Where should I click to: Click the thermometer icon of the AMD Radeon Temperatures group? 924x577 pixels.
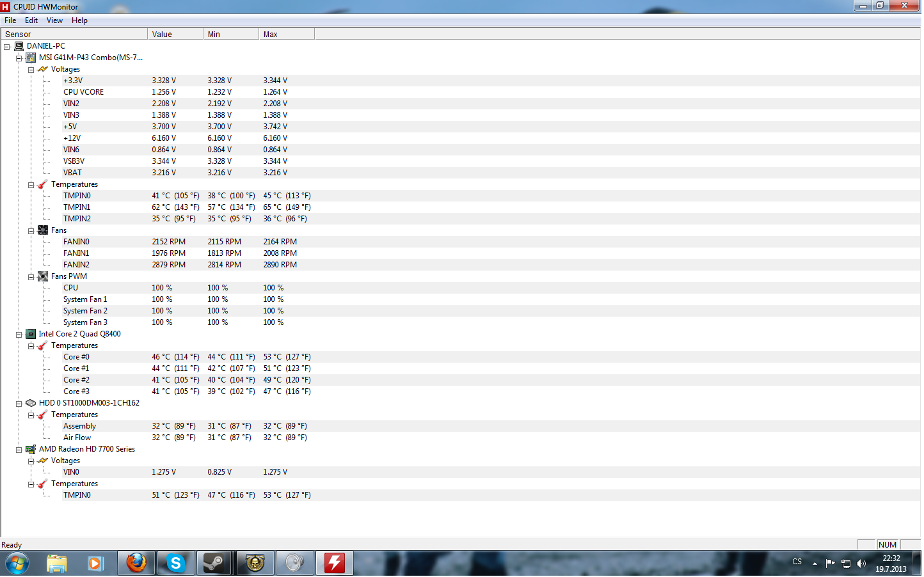click(x=43, y=484)
